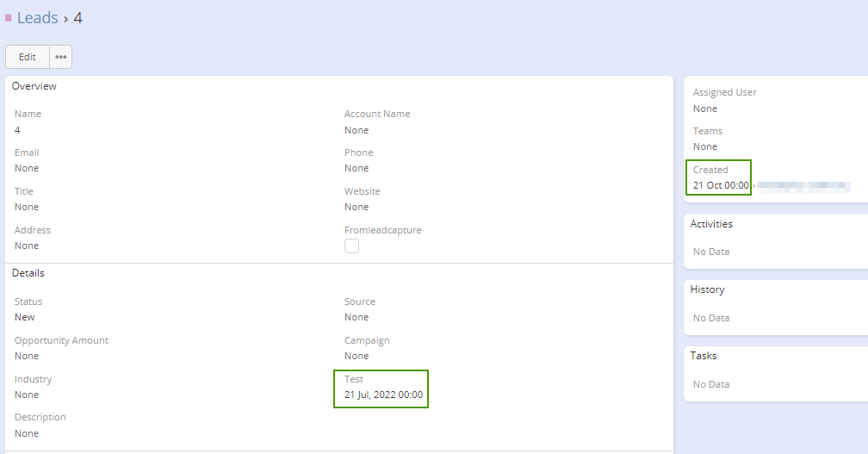Click the Activities panel title
The image size is (868, 454).
(711, 224)
